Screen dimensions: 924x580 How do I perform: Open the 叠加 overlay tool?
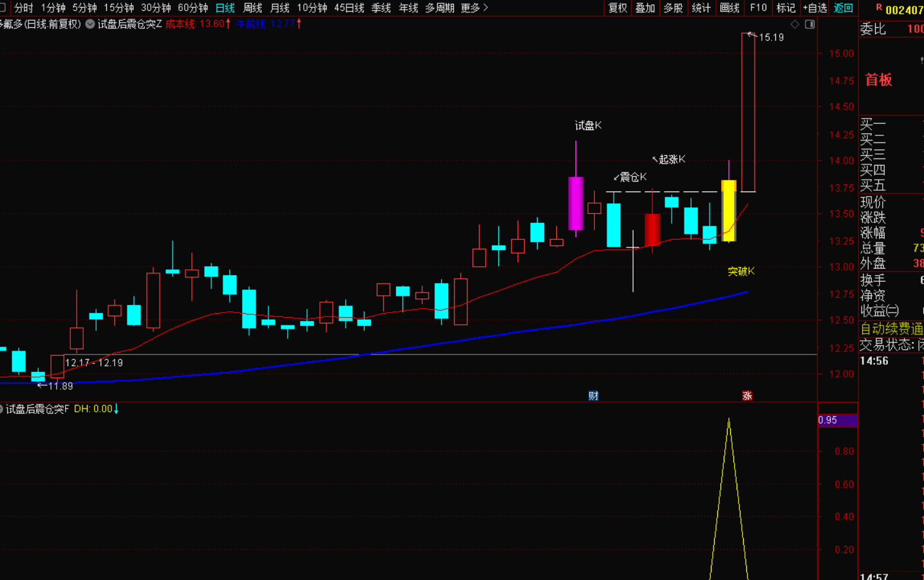click(645, 8)
